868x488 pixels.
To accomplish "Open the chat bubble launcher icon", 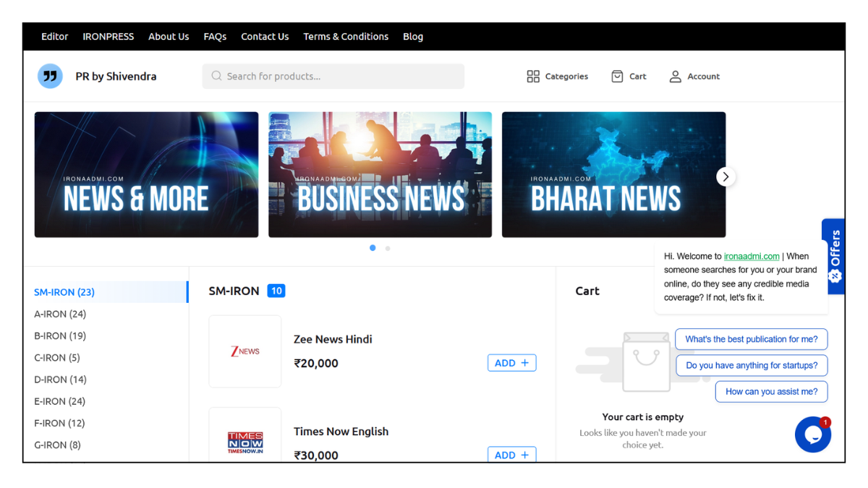I will coord(813,434).
